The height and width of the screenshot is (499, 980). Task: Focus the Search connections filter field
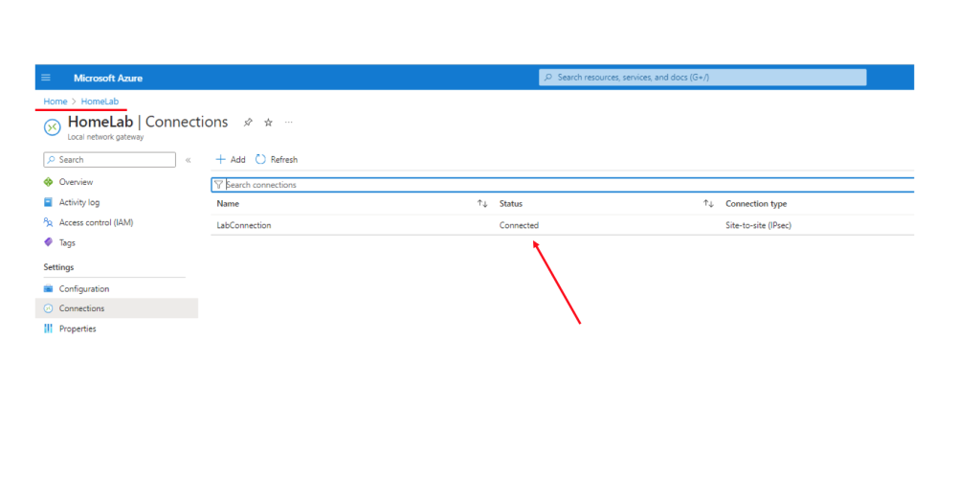[x=565, y=185]
